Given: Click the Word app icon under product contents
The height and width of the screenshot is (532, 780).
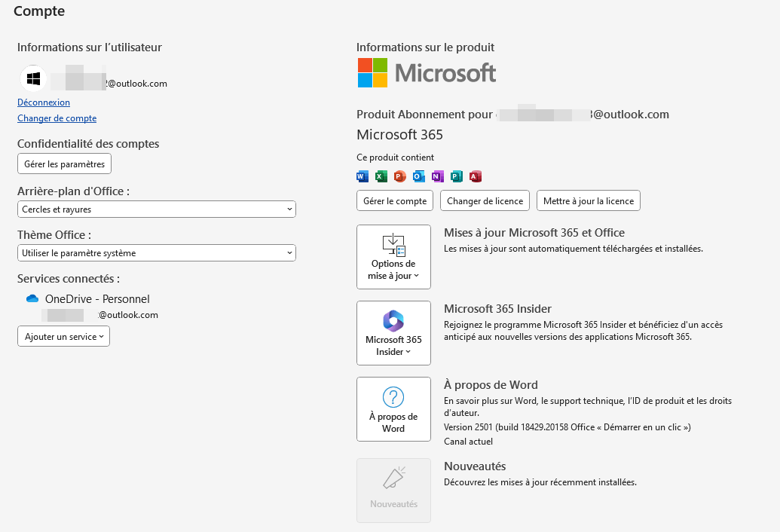Looking at the screenshot, I should 362,176.
